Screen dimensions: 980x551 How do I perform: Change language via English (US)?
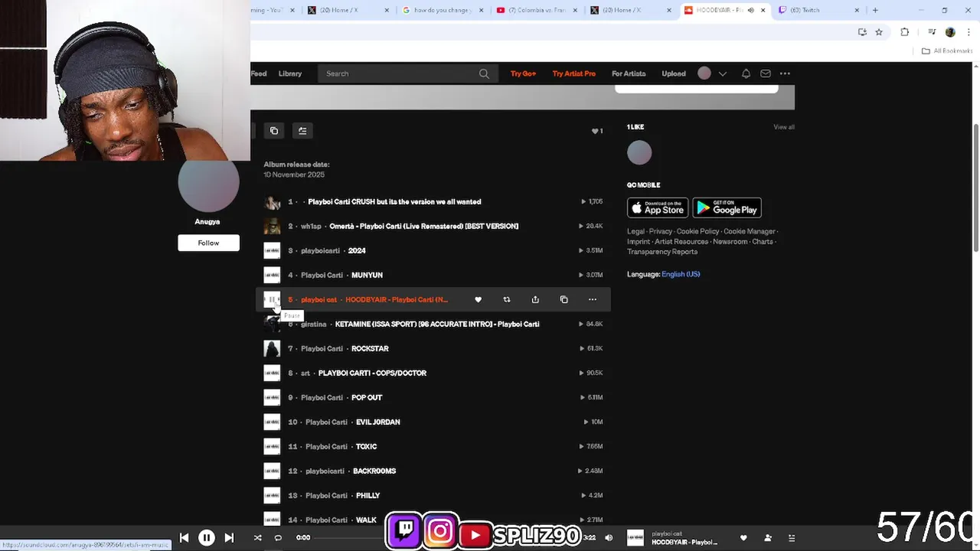pyautogui.click(x=681, y=274)
